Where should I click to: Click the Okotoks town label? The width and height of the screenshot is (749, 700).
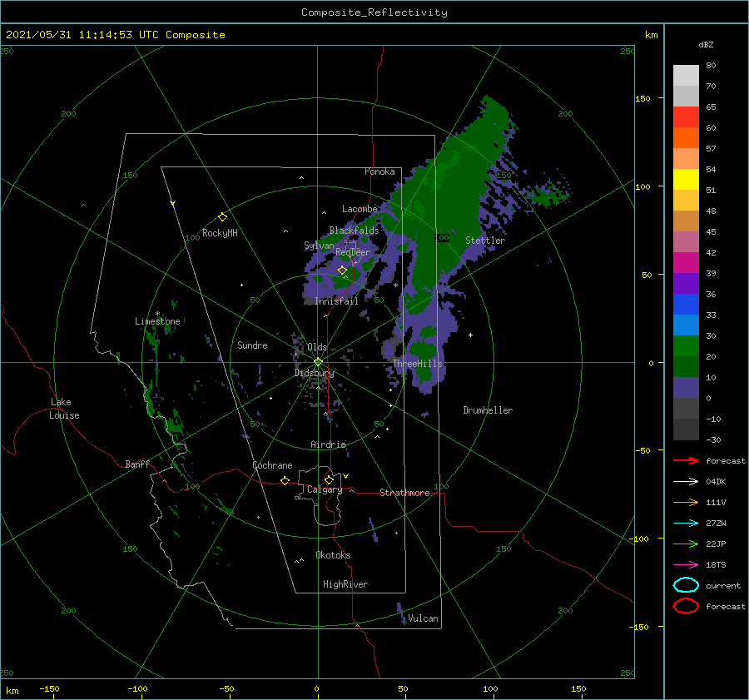[x=333, y=555]
